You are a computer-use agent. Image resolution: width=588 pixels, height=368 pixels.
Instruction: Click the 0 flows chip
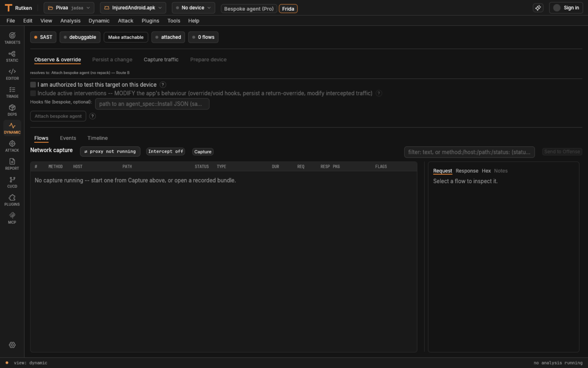[x=203, y=37]
